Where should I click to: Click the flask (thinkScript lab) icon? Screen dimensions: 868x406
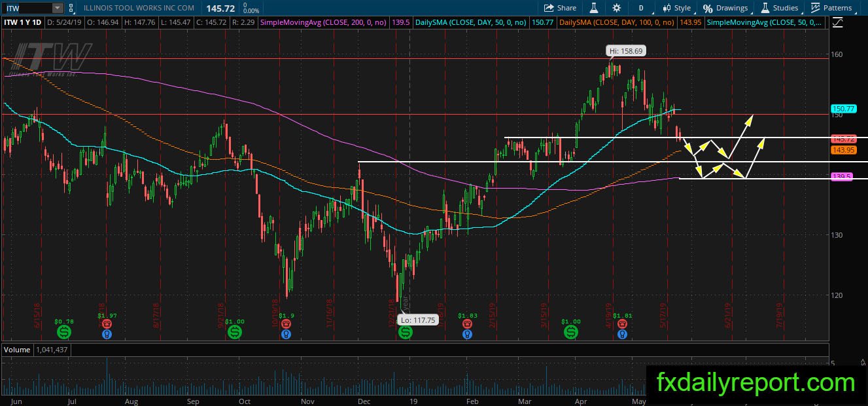594,8
